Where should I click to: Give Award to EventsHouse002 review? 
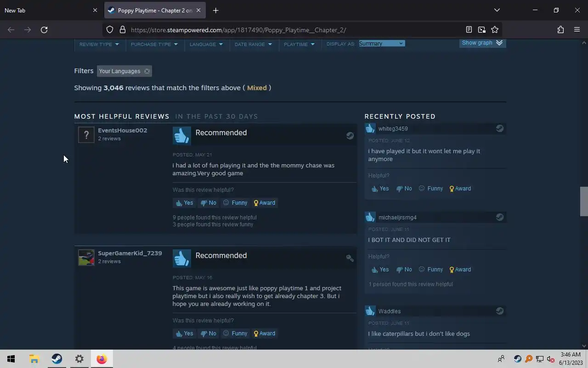point(265,203)
